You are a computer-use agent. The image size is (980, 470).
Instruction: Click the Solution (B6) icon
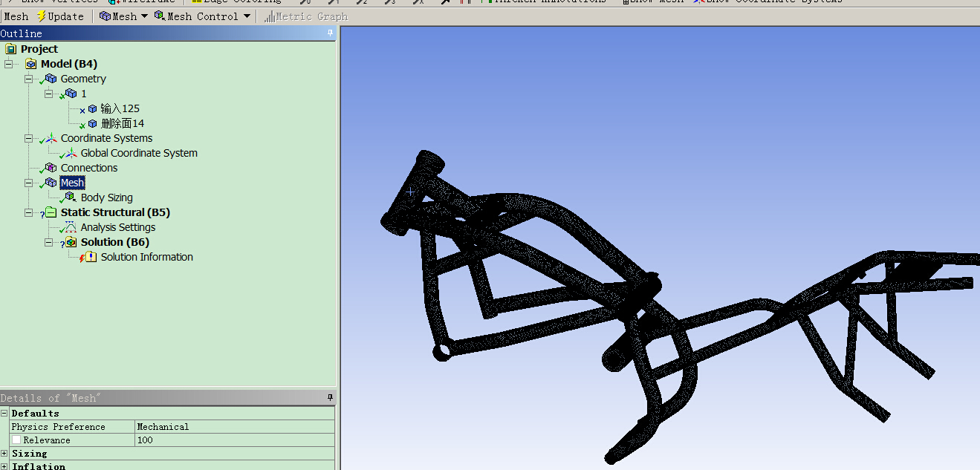tap(71, 242)
